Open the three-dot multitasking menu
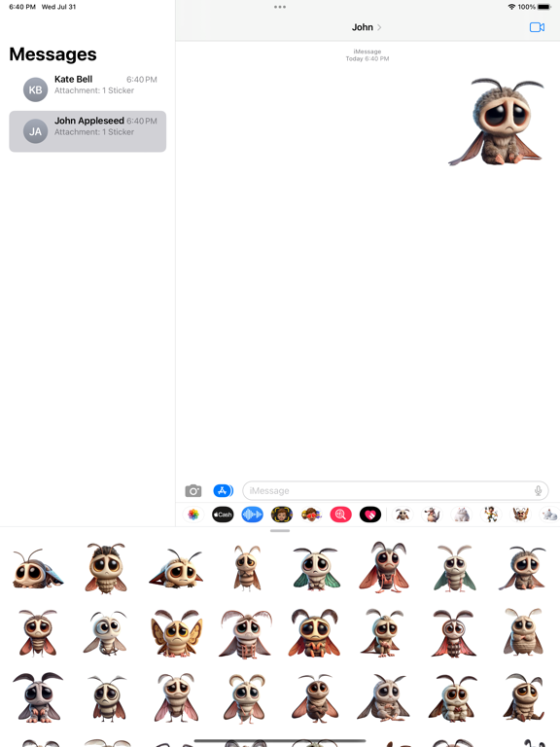Screen dimensions: 560x747 coord(280,7)
